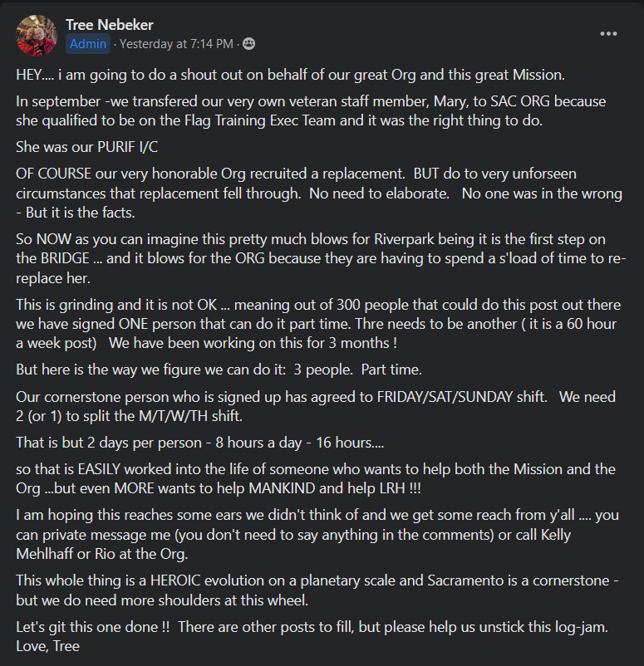Click the group audience icon beside timestamp
The width and height of the screenshot is (644, 666).
[248, 44]
